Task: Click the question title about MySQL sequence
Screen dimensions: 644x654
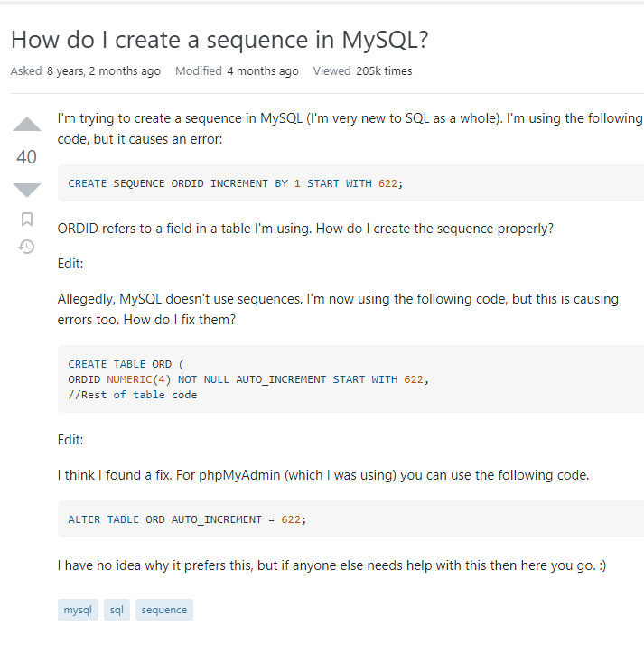Action: [219, 40]
